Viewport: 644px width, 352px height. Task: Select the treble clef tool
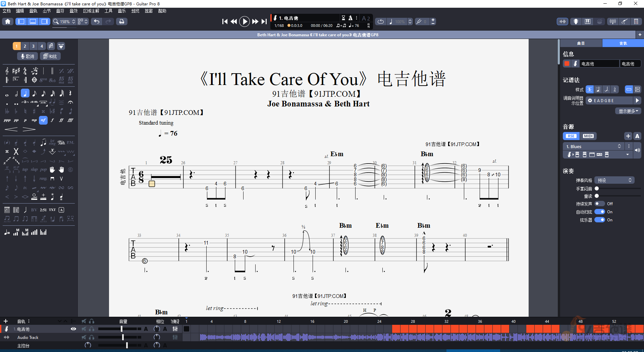click(x=7, y=71)
